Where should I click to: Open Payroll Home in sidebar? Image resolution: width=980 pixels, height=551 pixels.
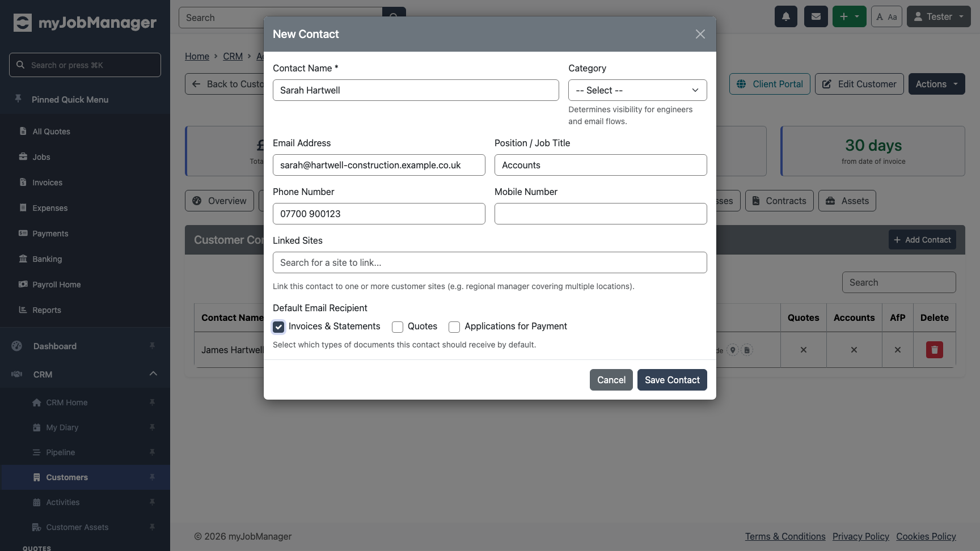(56, 285)
